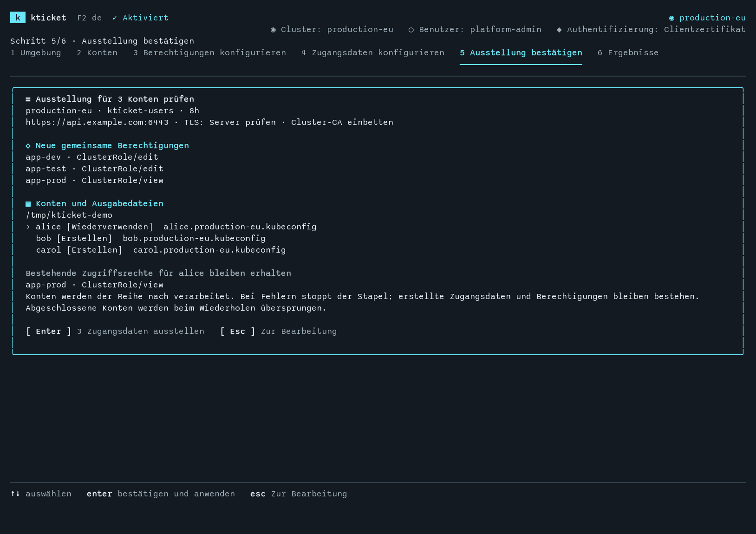Click the https://api.example.com:6443 server URL

tap(97, 122)
